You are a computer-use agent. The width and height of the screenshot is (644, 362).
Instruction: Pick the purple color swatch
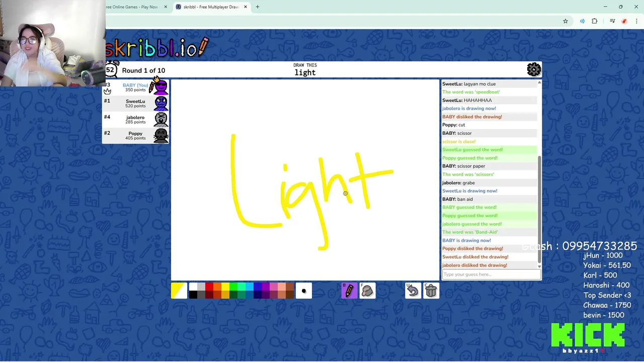click(x=266, y=287)
